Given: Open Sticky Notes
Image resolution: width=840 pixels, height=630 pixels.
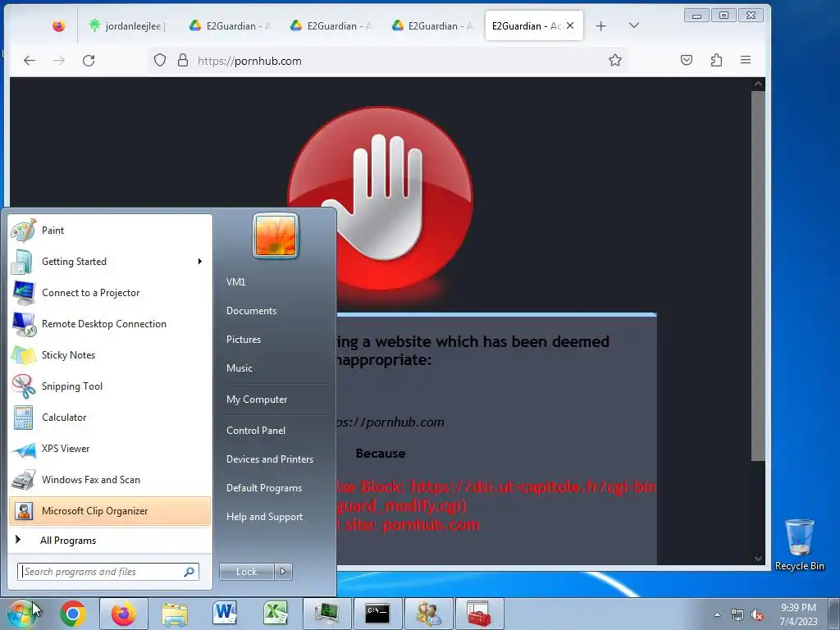Looking at the screenshot, I should click(x=110, y=355).
